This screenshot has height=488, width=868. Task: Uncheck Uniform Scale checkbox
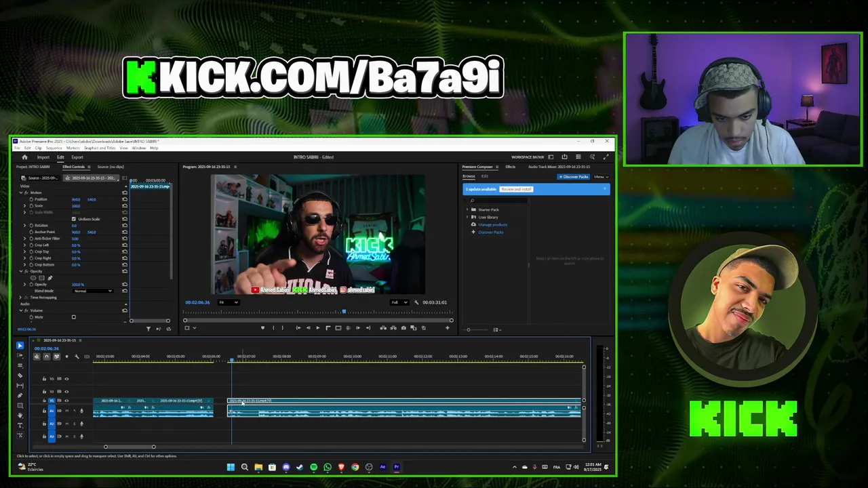[74, 219]
